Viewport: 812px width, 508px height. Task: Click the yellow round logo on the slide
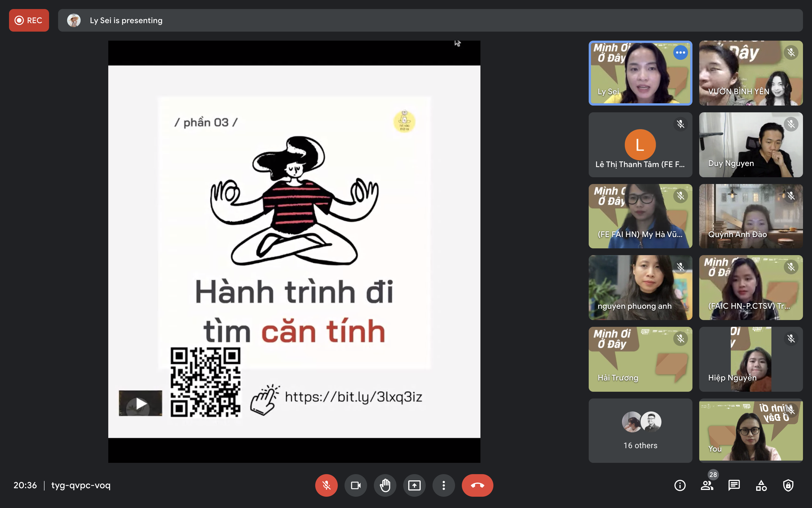pos(404,121)
